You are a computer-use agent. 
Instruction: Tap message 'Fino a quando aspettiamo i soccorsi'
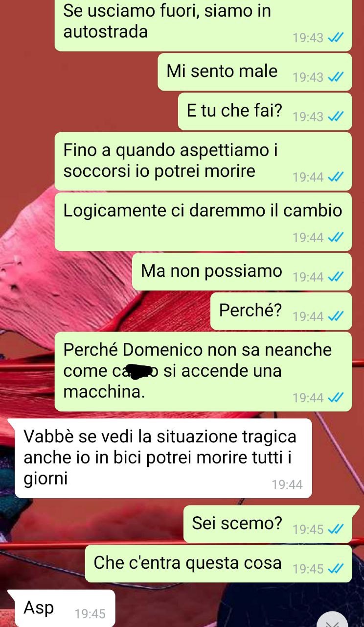point(203,161)
